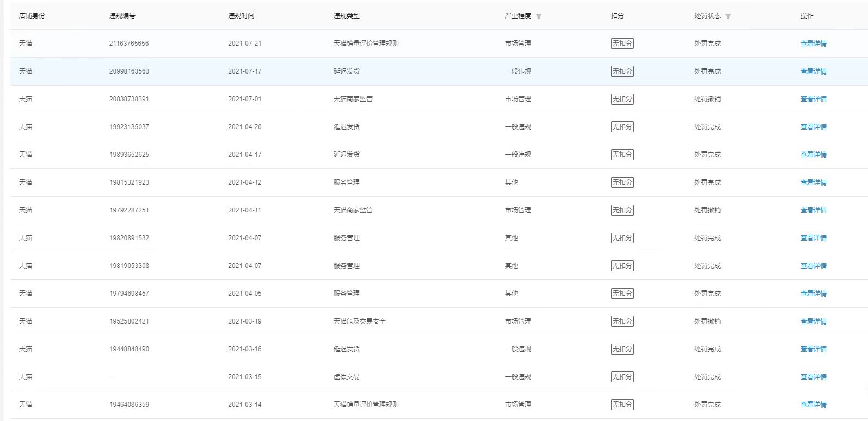Click the 无扣分 badge in the 2021-07-17 row

(623, 71)
